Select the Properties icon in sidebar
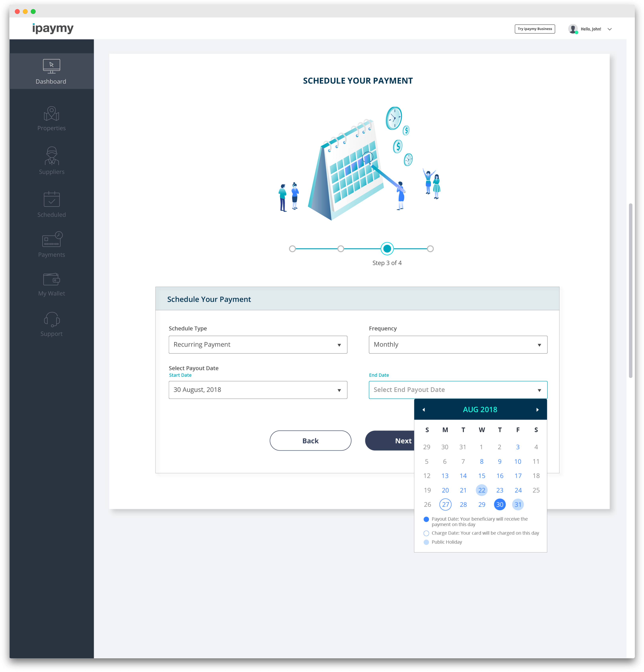Viewport: 644px width, 672px height. click(51, 115)
